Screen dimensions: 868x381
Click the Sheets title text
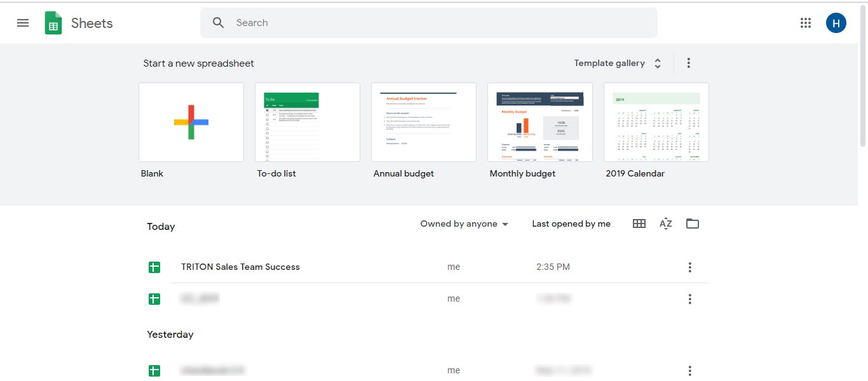(x=92, y=23)
